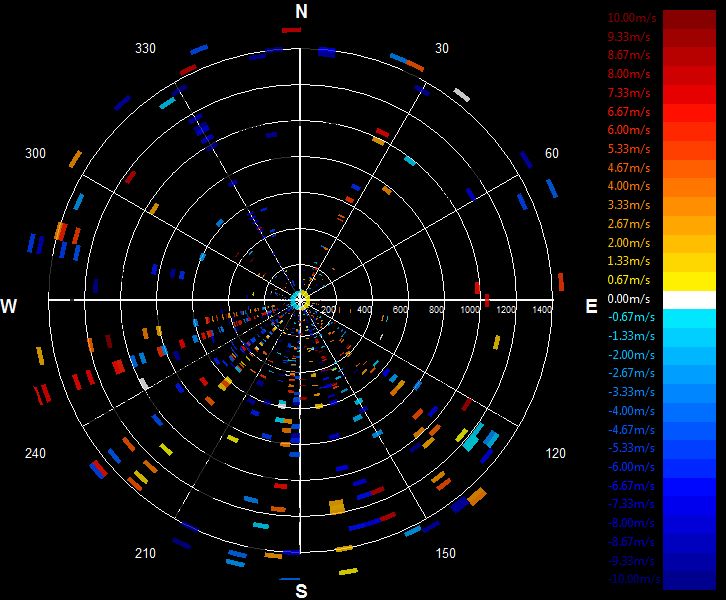Viewport: 726px width, 600px height.
Task: Click the N compass label at top
Action: [301, 12]
